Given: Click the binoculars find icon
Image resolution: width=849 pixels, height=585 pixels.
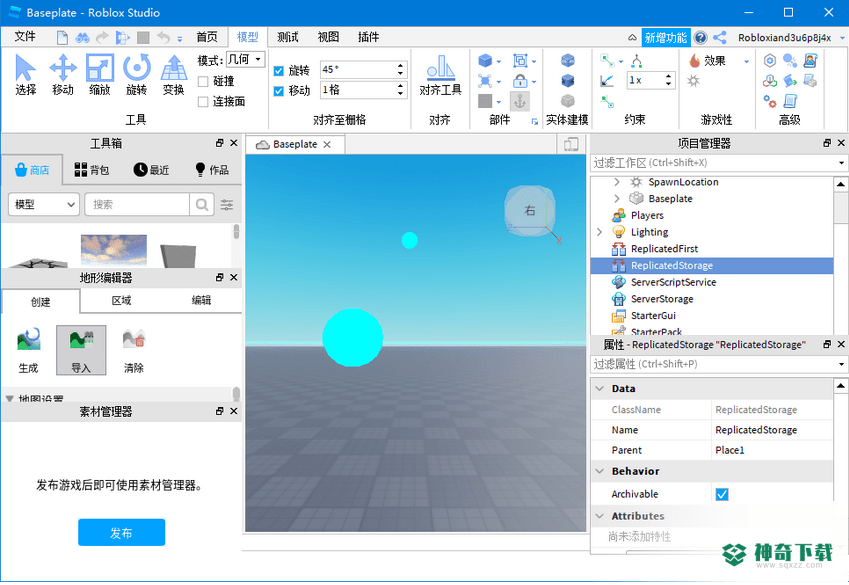Looking at the screenshot, I should point(82,37).
